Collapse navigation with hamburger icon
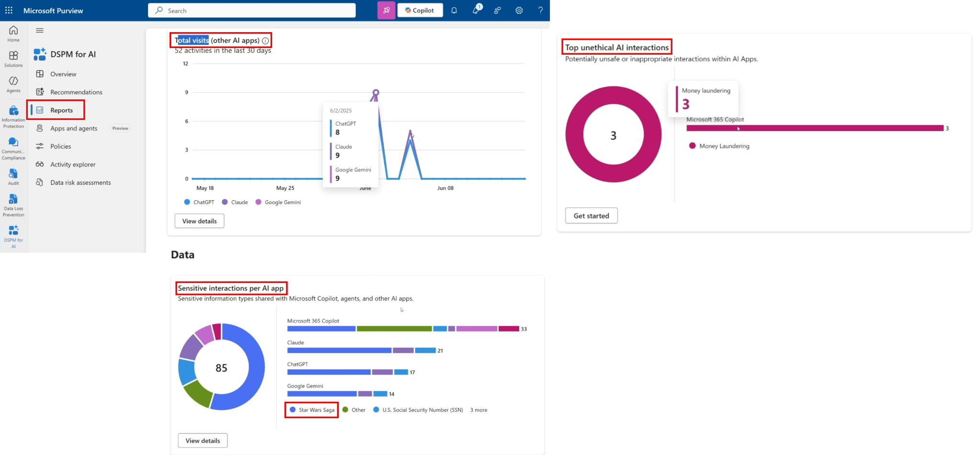 pos(40,30)
